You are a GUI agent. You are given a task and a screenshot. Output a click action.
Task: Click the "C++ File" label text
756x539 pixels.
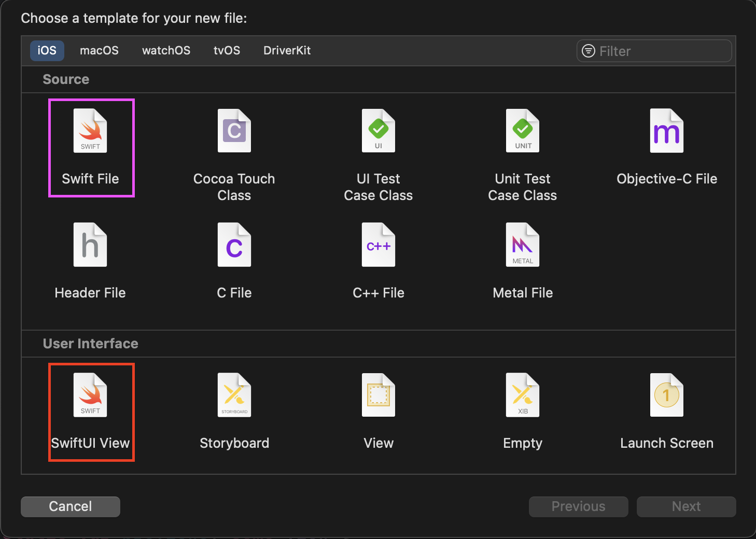(x=379, y=293)
